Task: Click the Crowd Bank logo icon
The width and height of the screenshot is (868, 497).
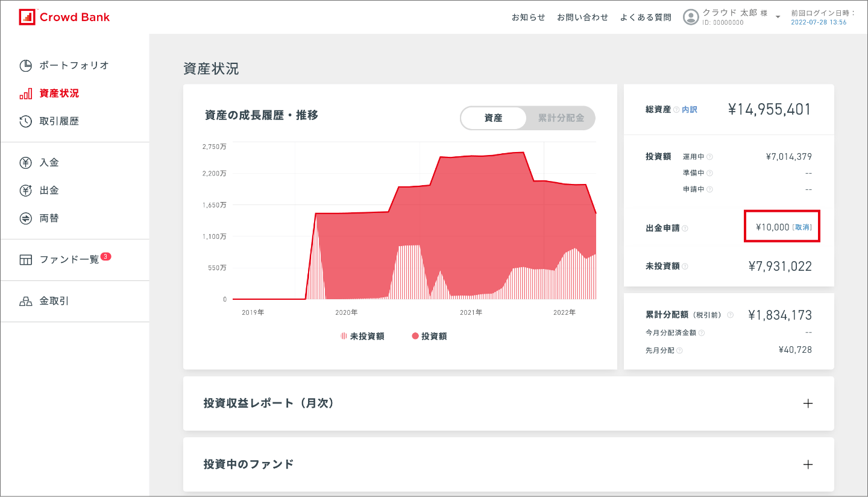Action: pyautogui.click(x=27, y=17)
